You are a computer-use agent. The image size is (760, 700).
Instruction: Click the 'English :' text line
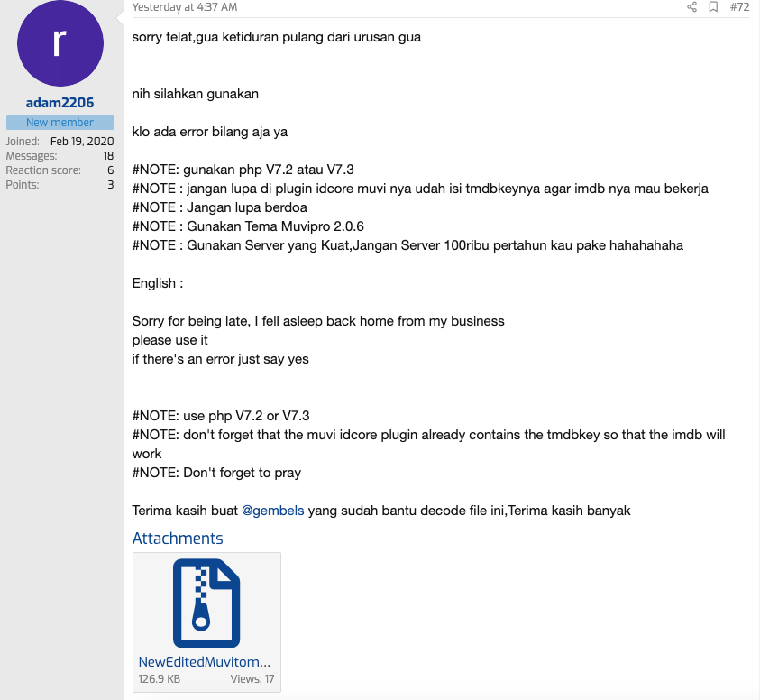point(158,283)
